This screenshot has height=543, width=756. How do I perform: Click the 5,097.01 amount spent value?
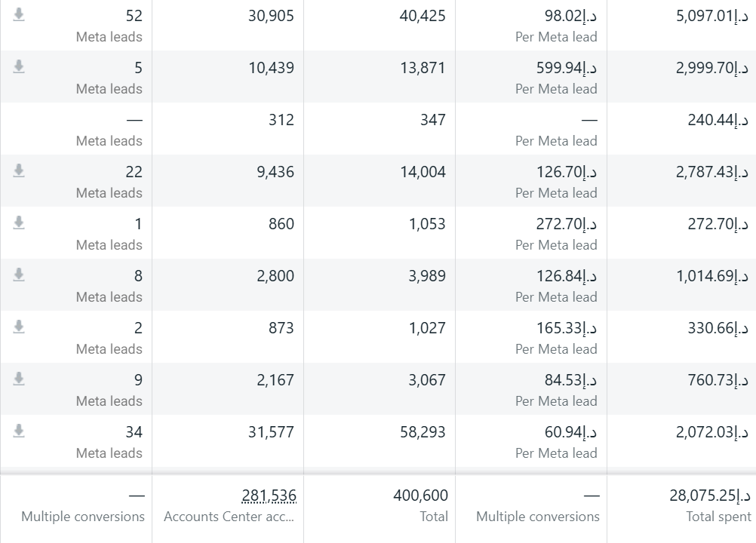click(x=712, y=16)
